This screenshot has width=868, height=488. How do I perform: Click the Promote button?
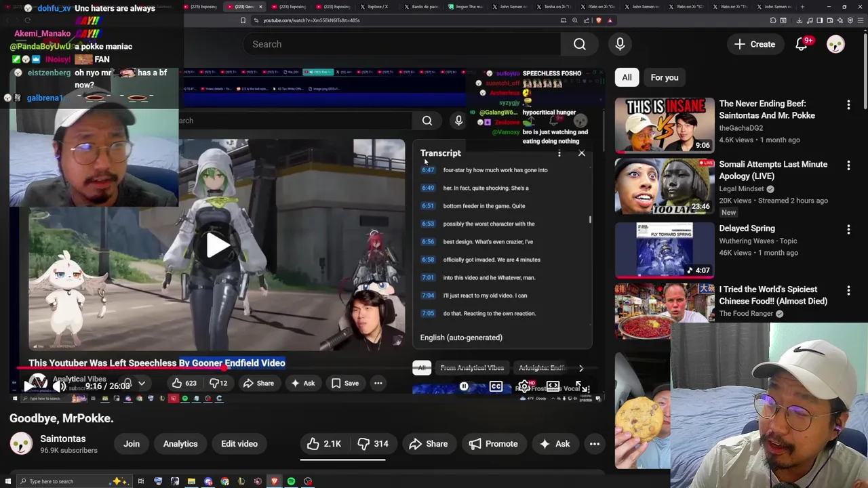point(494,444)
